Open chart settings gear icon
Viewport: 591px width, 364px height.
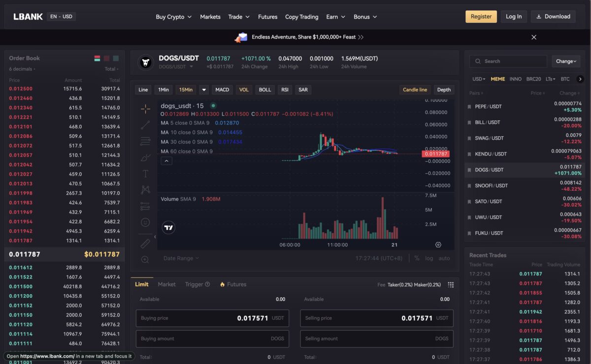(x=438, y=244)
